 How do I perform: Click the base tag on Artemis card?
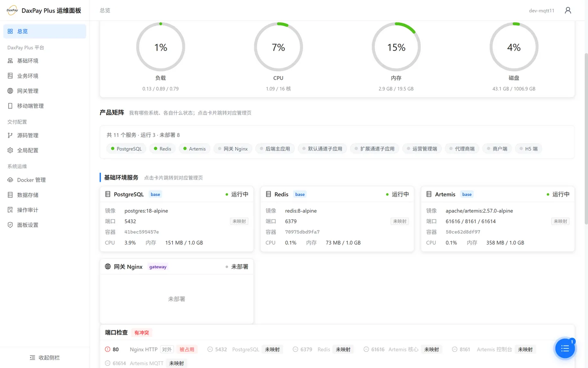[x=467, y=194]
